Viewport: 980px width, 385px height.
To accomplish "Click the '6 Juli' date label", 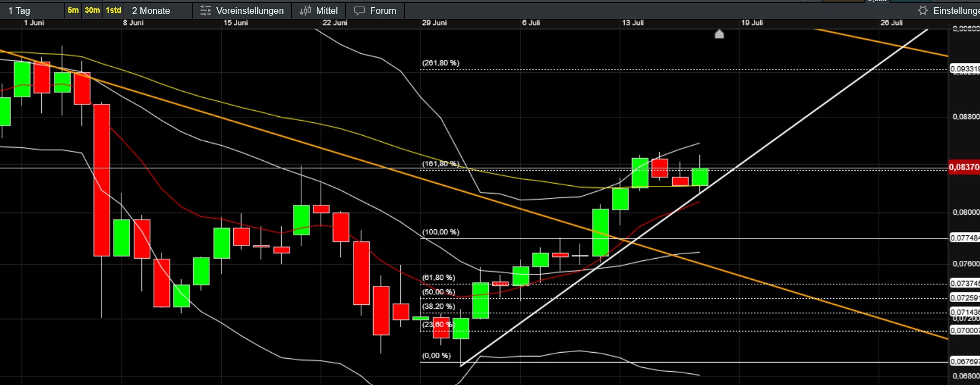I will tap(531, 23).
